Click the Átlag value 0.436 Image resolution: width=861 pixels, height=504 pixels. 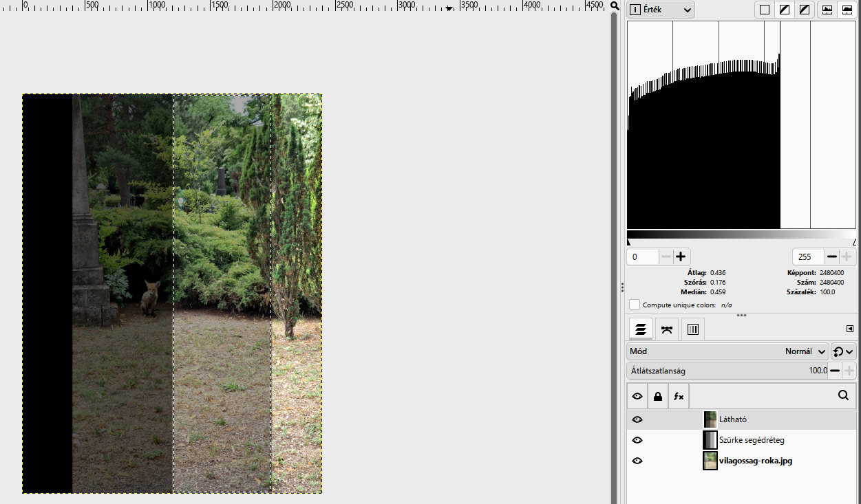(x=718, y=273)
